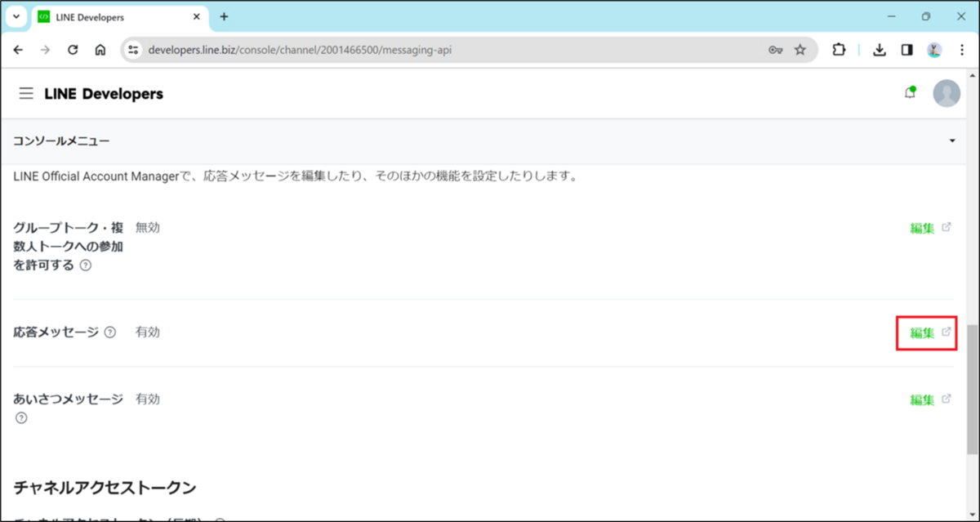Open a new browser tab
The width and height of the screenshot is (980, 522).
click(x=225, y=16)
